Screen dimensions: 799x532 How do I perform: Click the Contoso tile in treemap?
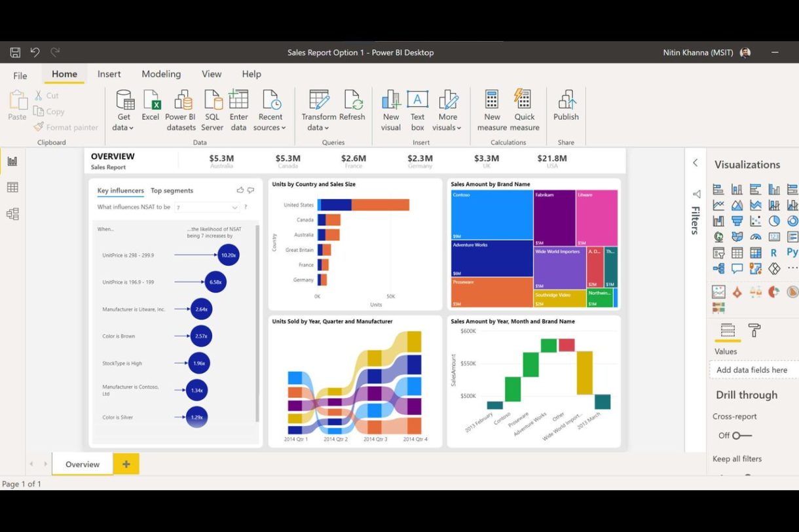pyautogui.click(x=492, y=215)
